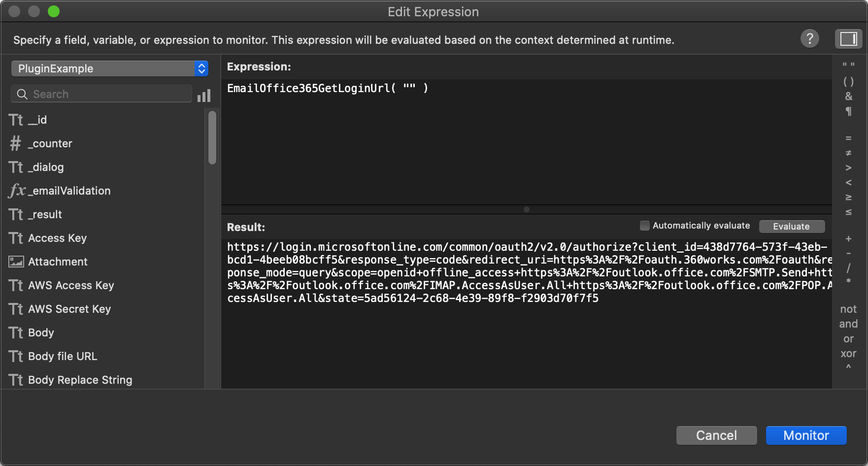Image resolution: width=868 pixels, height=466 pixels.
Task: Insert multiplication asterisk operator
Action: click(848, 282)
